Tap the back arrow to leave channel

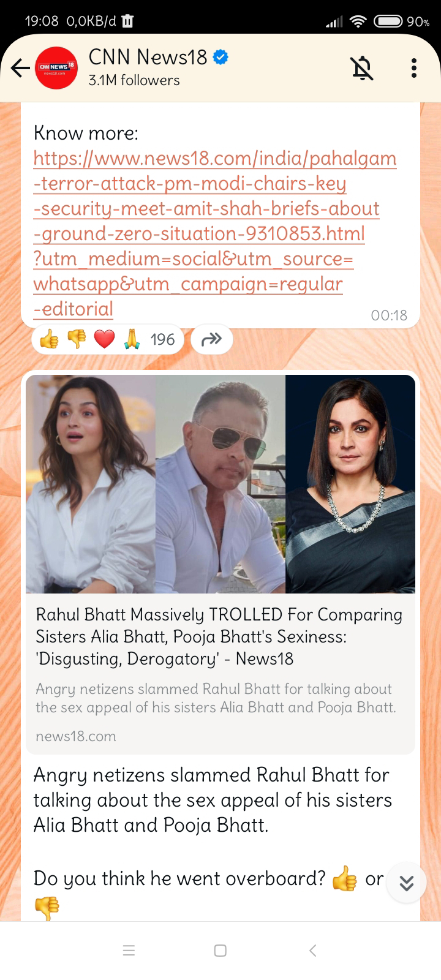coord(20,68)
